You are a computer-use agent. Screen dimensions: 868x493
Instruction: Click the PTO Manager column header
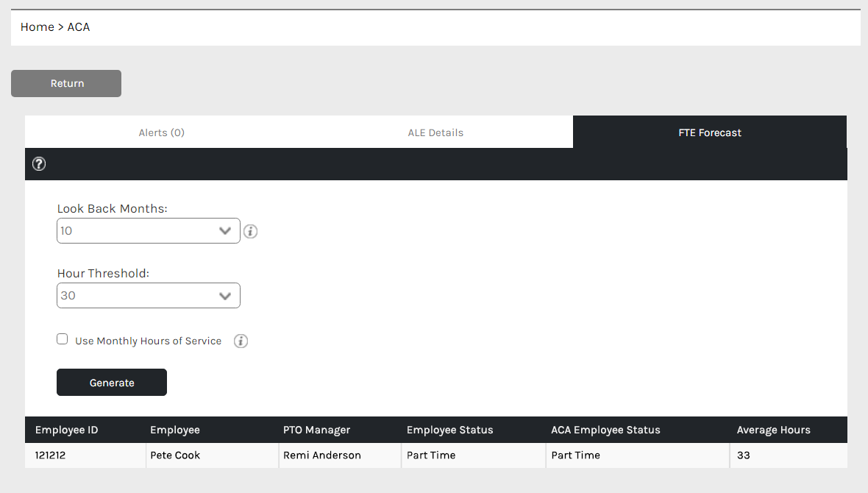click(316, 430)
